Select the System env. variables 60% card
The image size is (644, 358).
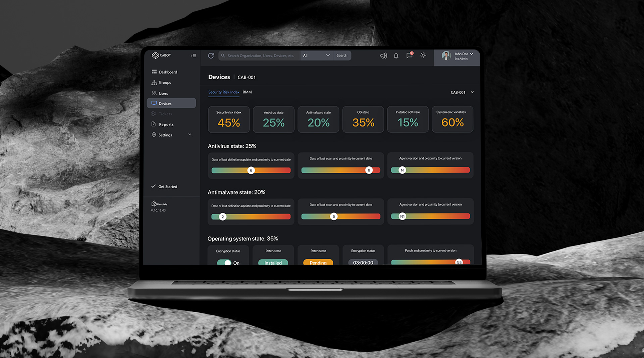point(452,120)
